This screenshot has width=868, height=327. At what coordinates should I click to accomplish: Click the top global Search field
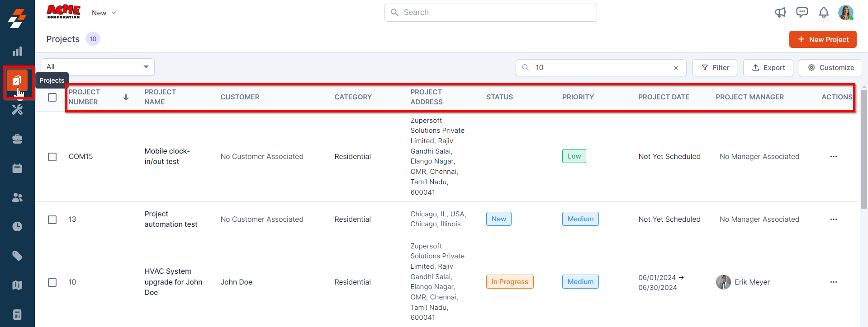(490, 13)
